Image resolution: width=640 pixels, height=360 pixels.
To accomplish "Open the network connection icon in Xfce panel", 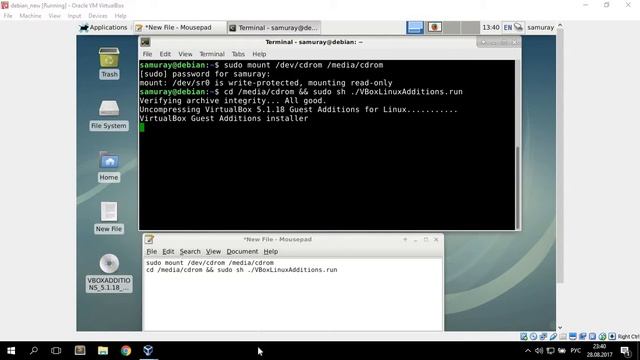I will coord(518,27).
